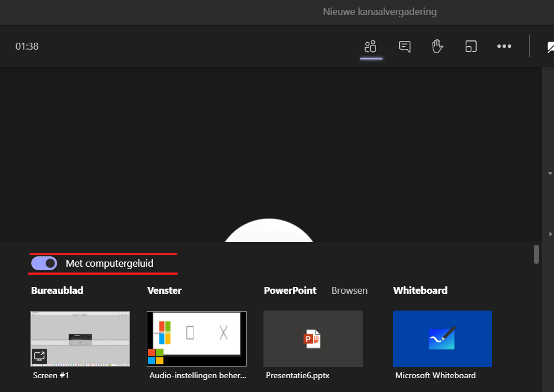Image resolution: width=554 pixels, height=392 pixels.
Task: Select the PowerPoint section heading
Action: (290, 290)
